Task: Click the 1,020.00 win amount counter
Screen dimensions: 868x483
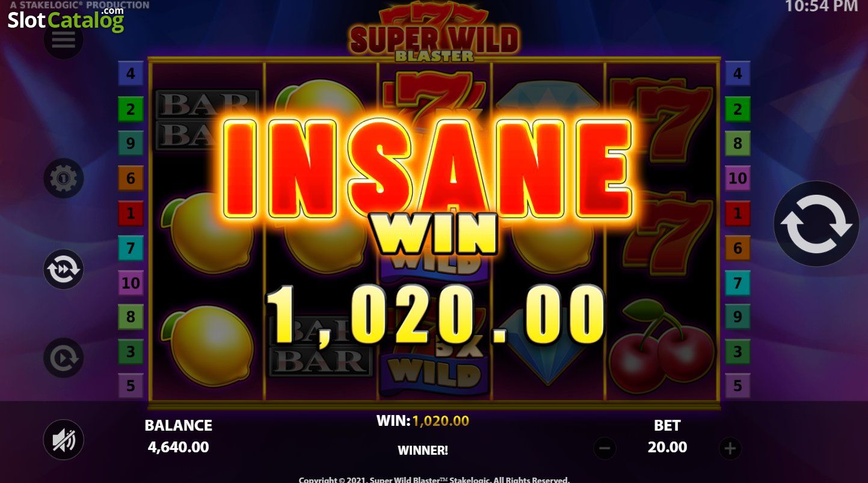Action: [x=435, y=314]
